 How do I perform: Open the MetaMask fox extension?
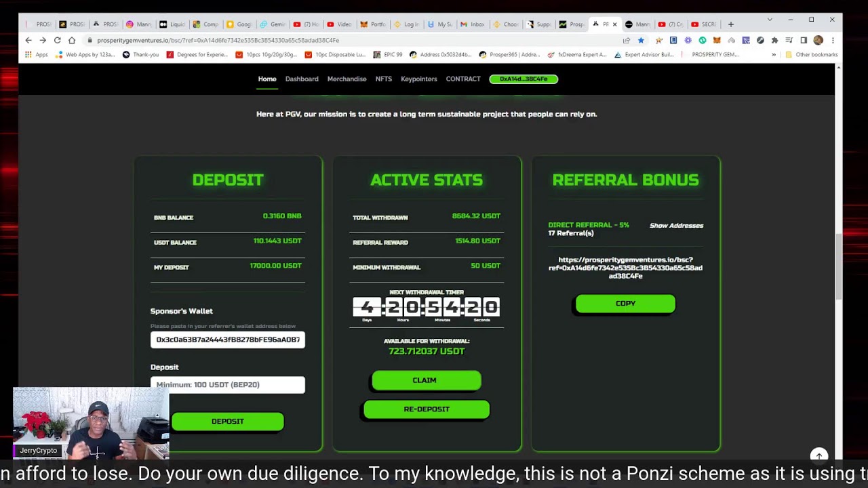click(717, 40)
